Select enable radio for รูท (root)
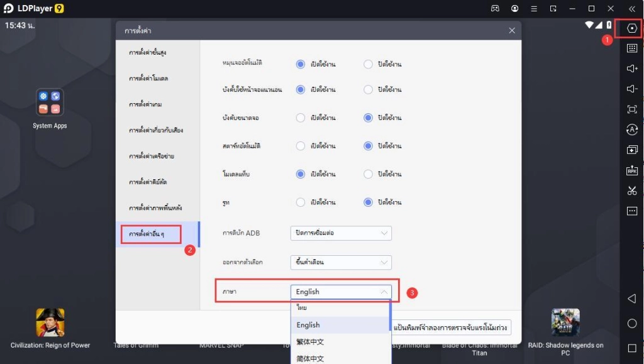 tap(301, 202)
